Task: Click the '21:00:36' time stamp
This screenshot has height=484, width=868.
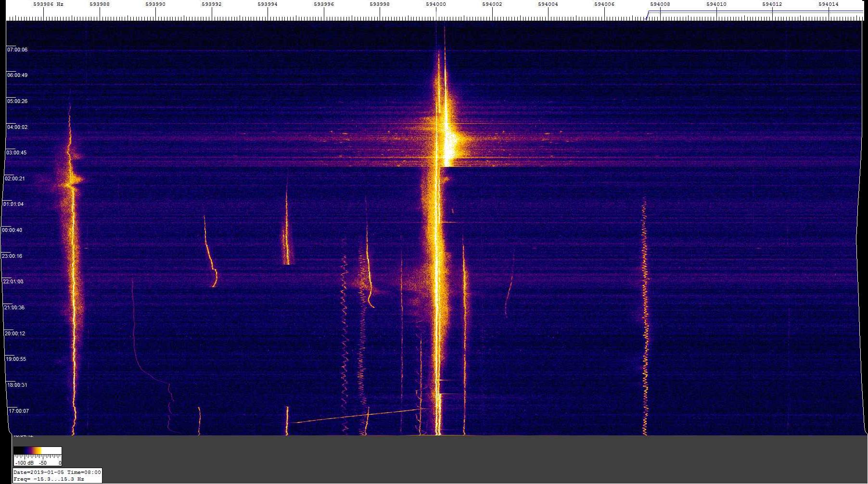Action: [x=14, y=308]
